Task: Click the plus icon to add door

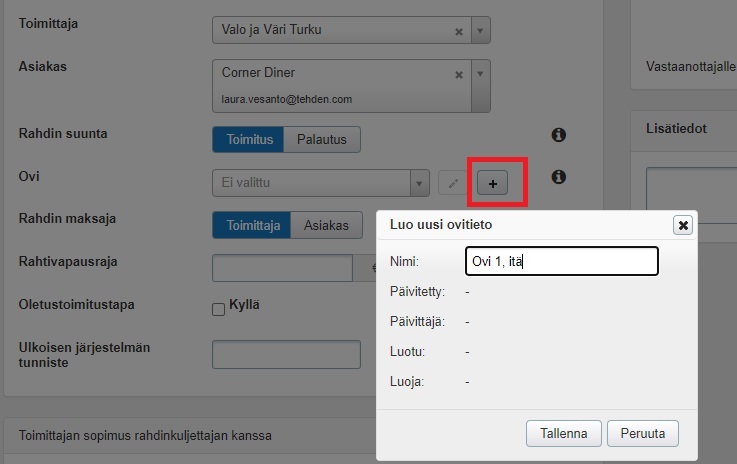Action: click(492, 183)
